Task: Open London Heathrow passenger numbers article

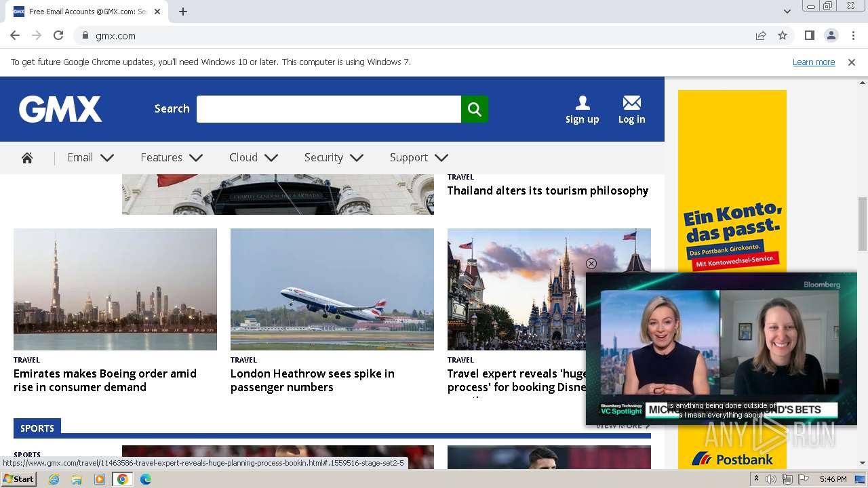Action: click(x=312, y=380)
